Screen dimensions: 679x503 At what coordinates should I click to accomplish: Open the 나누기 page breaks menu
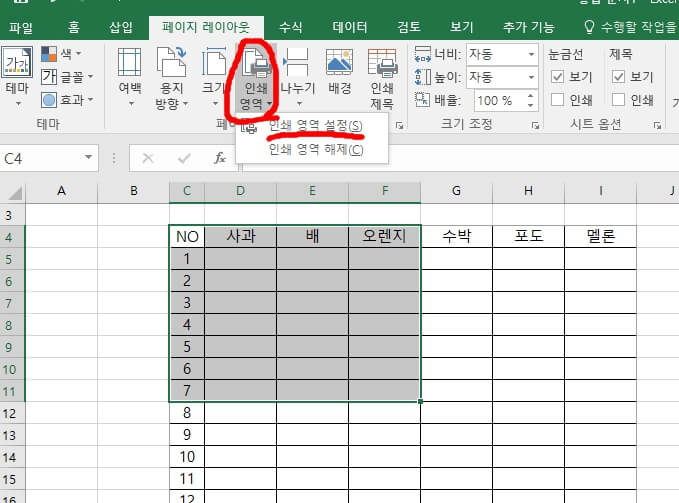pos(297,77)
